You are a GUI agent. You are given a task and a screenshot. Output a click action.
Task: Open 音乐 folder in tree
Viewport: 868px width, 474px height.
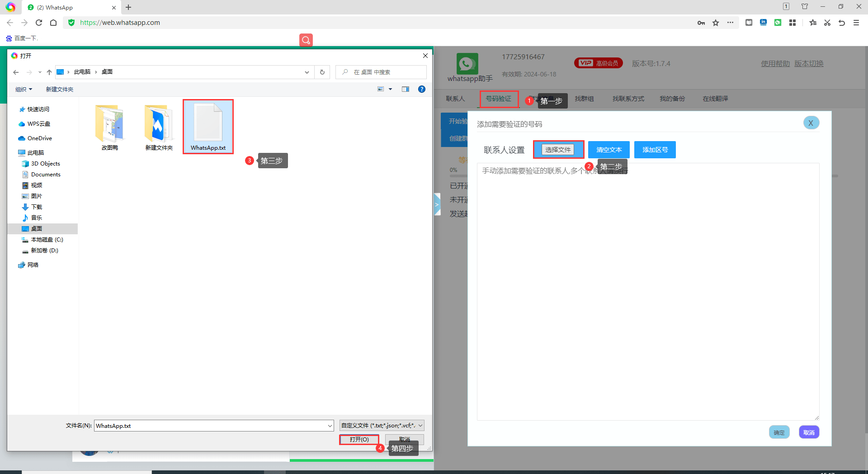[x=32, y=218]
